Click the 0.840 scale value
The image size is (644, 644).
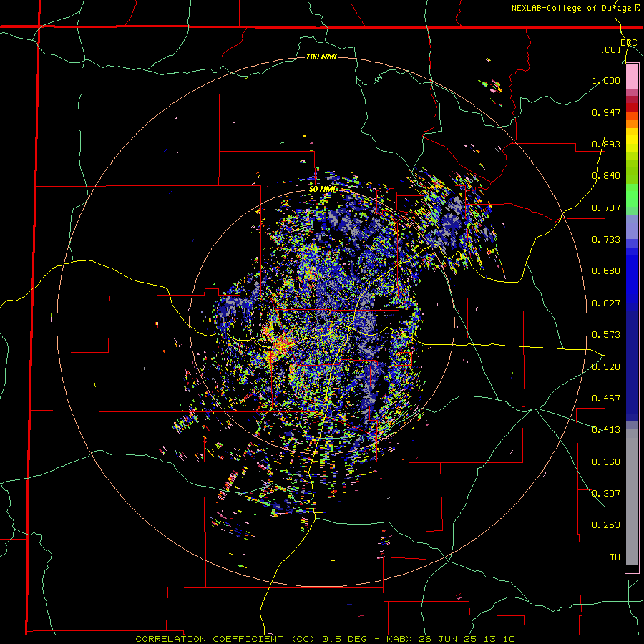click(x=606, y=176)
